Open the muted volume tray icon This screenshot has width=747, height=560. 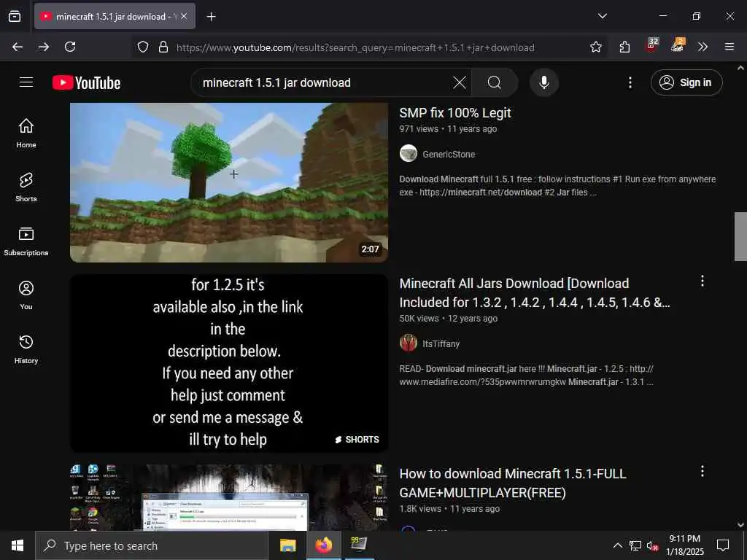(x=652, y=545)
